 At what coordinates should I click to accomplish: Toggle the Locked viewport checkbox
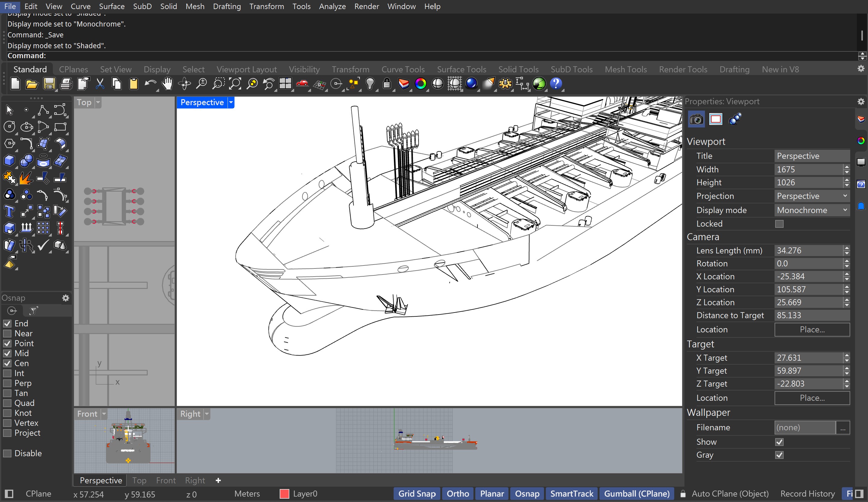pos(779,224)
